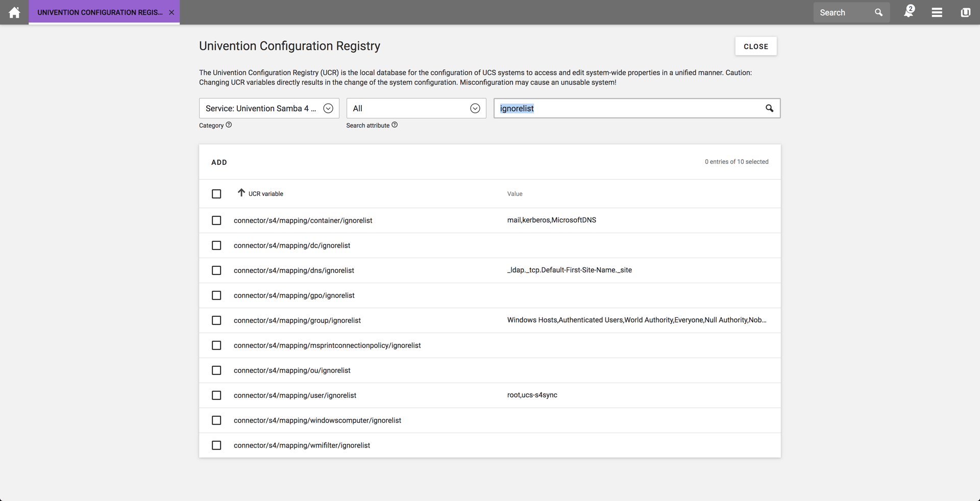Click the Value column header
980x501 pixels.
[514, 194]
